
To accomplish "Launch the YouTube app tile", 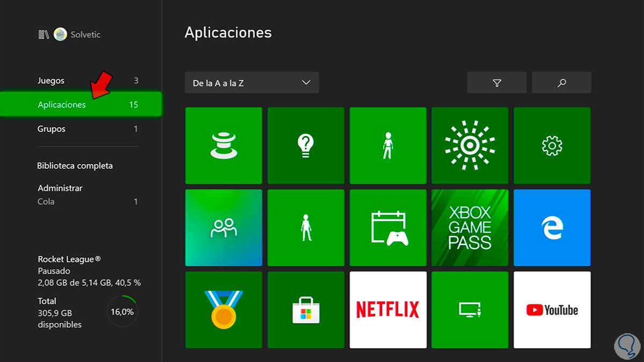I will pos(552,309).
